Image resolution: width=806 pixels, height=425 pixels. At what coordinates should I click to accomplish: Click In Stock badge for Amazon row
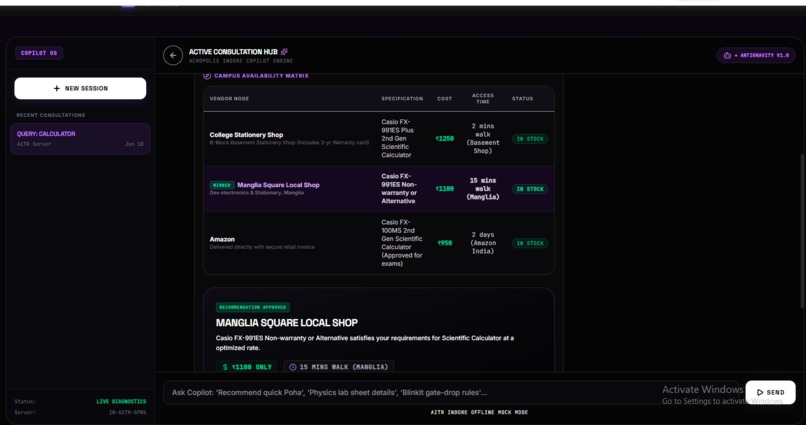[x=529, y=243]
